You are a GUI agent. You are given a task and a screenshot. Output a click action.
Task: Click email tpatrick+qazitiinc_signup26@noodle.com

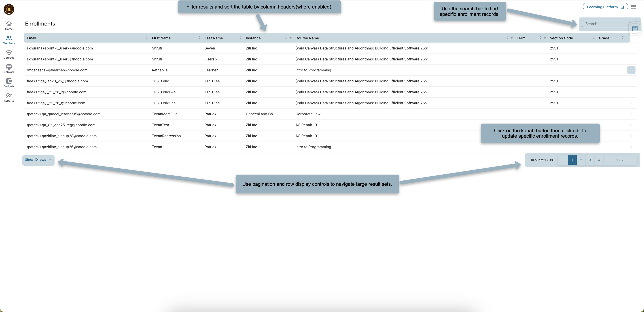click(61, 147)
